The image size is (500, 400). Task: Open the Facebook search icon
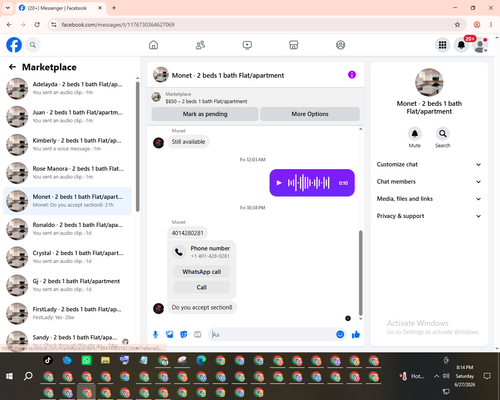pyautogui.click(x=33, y=45)
